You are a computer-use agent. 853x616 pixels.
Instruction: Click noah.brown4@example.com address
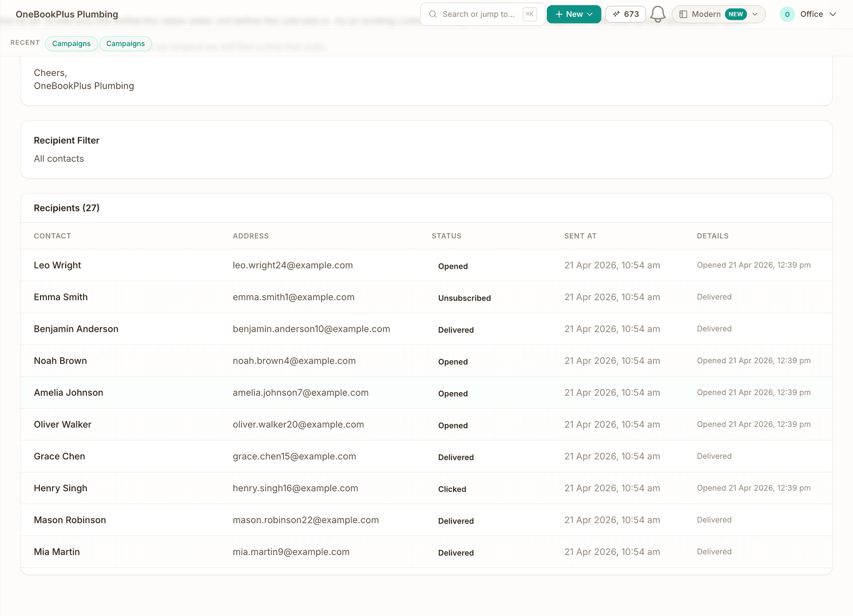tap(294, 361)
